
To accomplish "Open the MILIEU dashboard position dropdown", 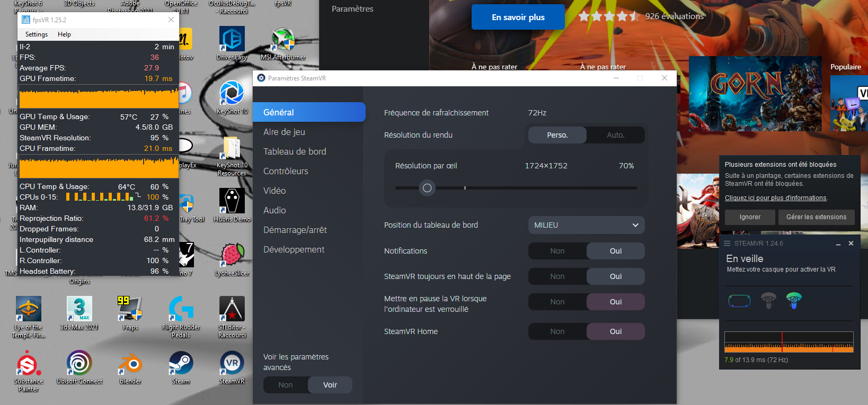I will pos(586,225).
